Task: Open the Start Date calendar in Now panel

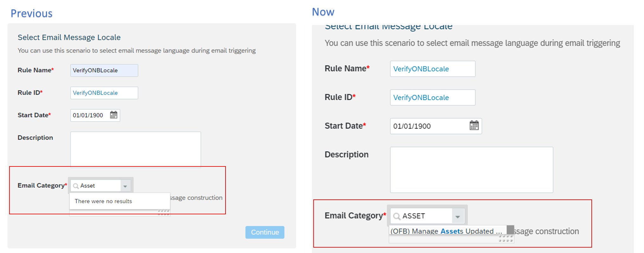Action: pyautogui.click(x=474, y=126)
